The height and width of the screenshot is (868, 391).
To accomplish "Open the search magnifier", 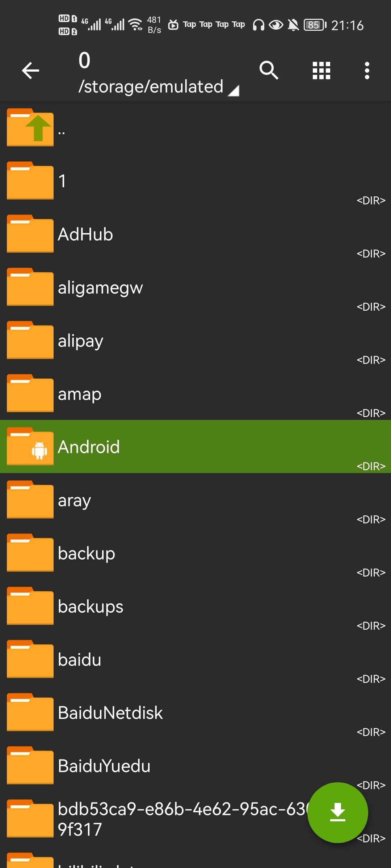I will point(269,70).
